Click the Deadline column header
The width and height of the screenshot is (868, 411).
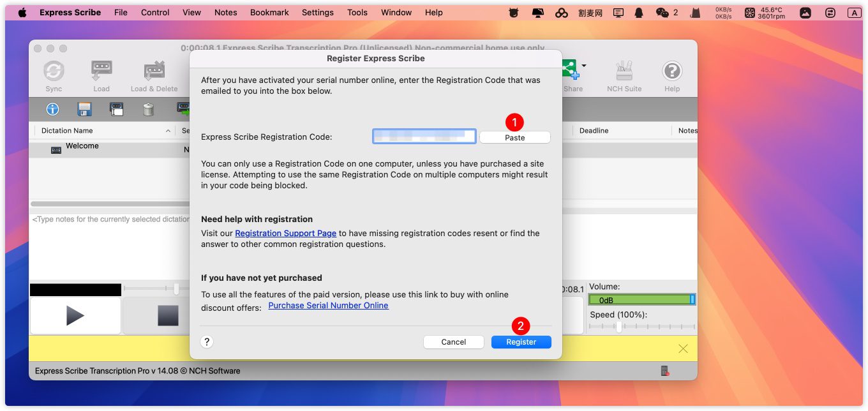[x=594, y=131]
